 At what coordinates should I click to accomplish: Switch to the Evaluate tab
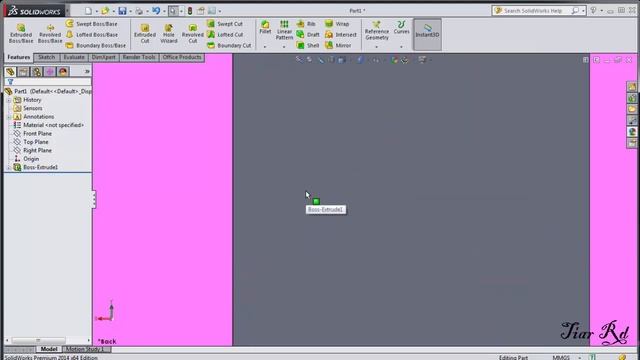74,57
